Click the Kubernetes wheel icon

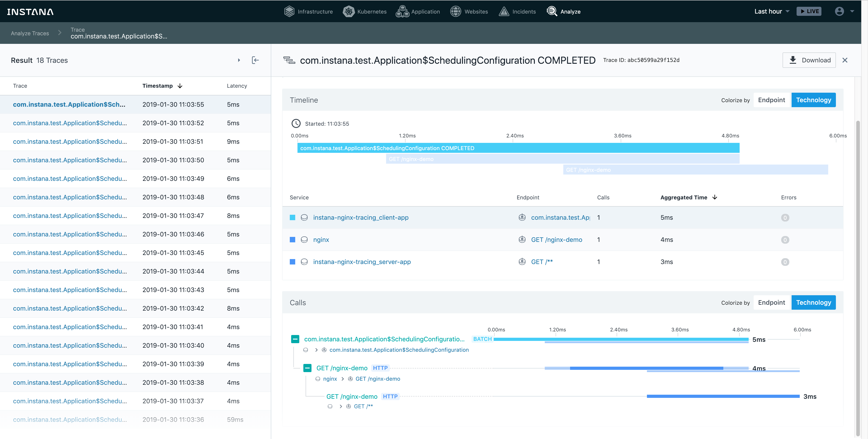point(348,12)
